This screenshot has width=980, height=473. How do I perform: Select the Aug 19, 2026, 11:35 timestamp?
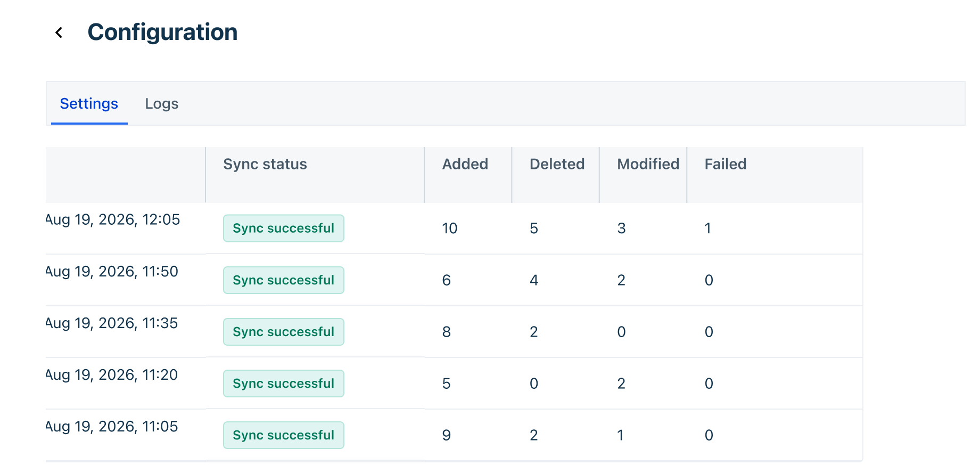[112, 323]
